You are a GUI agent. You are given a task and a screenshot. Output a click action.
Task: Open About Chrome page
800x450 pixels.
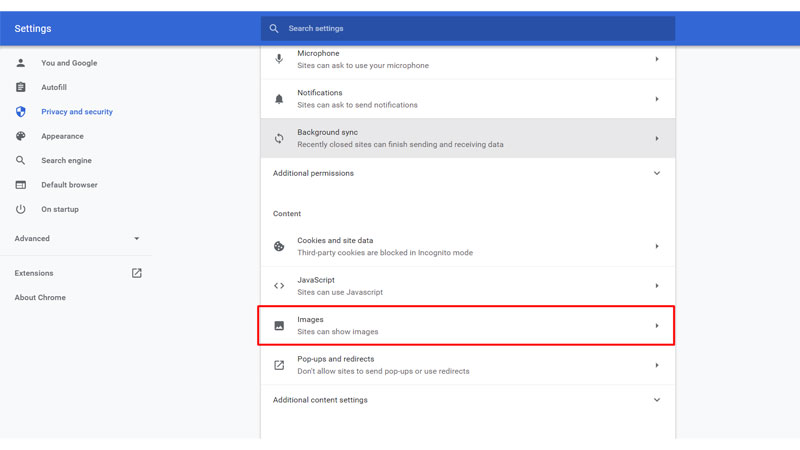[40, 297]
